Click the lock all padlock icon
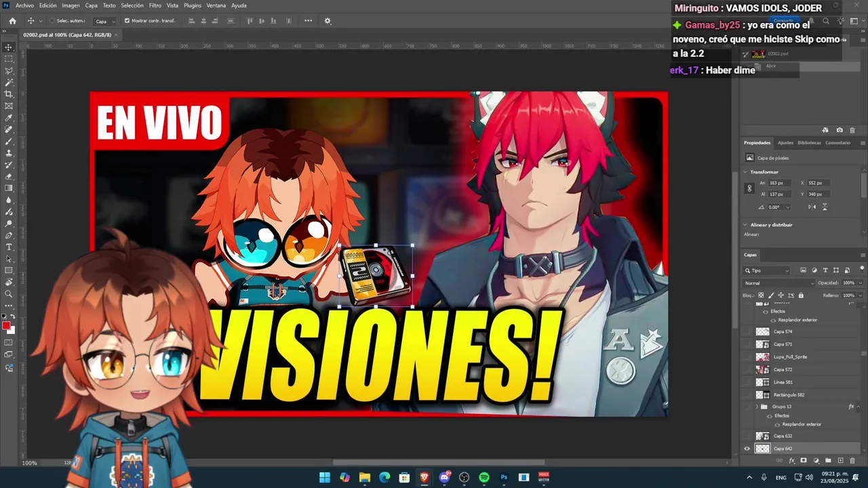This screenshot has height=488, width=868. pyautogui.click(x=801, y=296)
